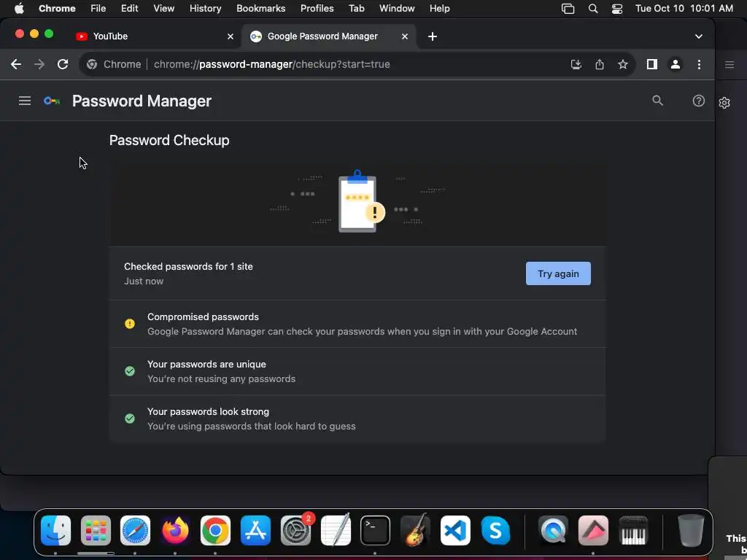The height and width of the screenshot is (560, 747).
Task: Open a new tab with plus button
Action: pos(432,36)
